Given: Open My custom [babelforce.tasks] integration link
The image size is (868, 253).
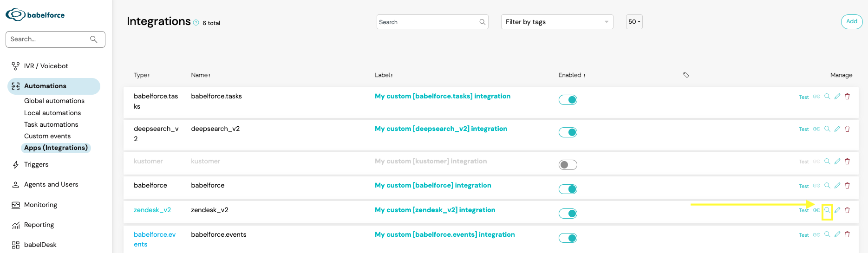Looking at the screenshot, I should [443, 96].
